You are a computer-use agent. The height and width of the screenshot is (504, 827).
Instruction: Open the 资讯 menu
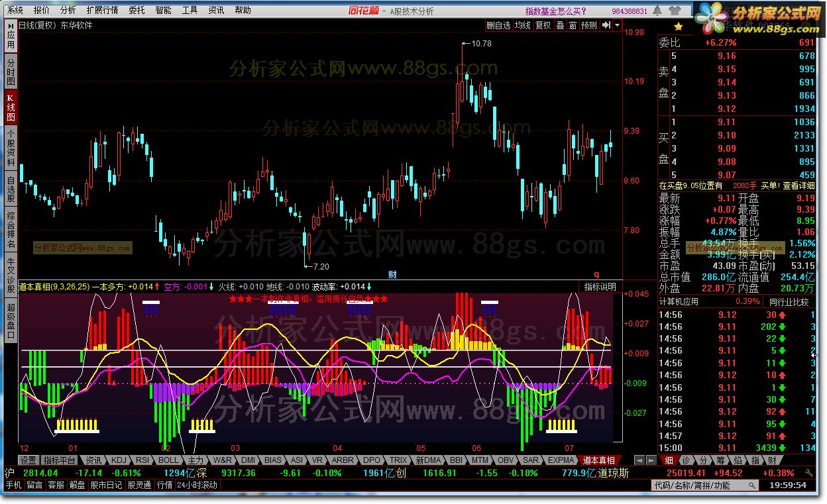click(x=216, y=10)
